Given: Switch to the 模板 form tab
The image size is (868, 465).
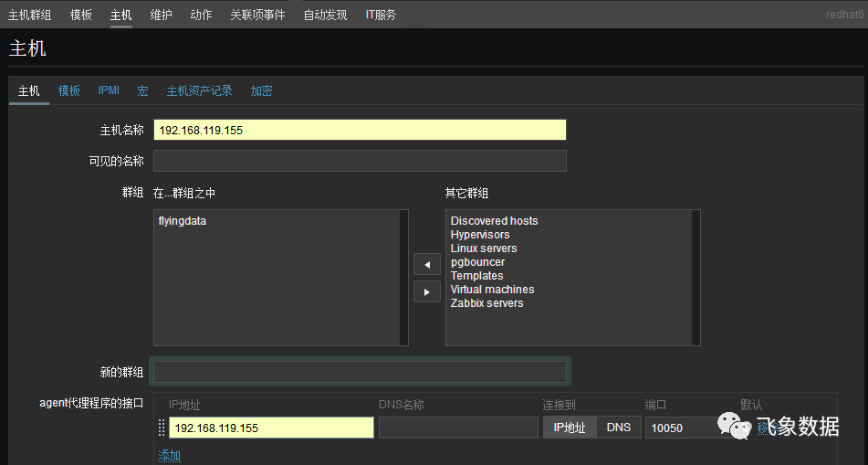Looking at the screenshot, I should 69,90.
